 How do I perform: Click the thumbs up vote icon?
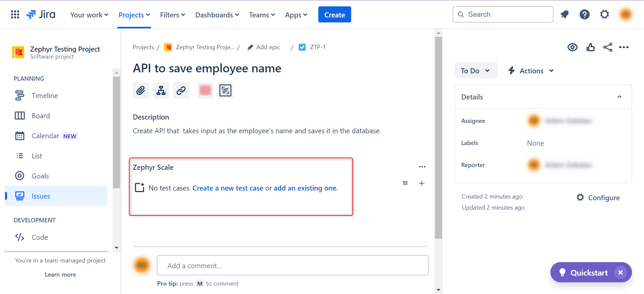point(591,47)
